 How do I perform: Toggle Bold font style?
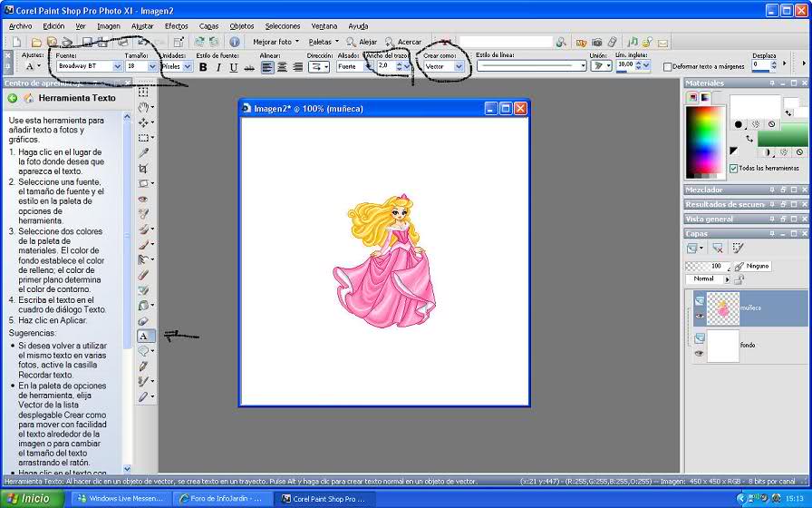click(x=203, y=67)
